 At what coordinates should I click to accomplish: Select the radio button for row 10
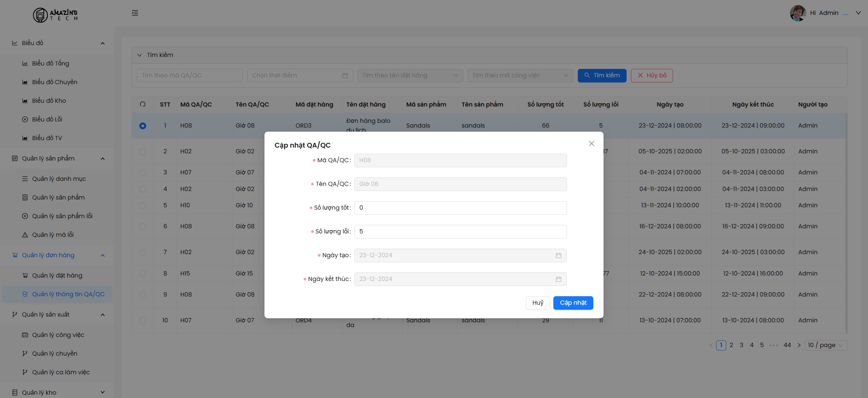[x=143, y=321]
